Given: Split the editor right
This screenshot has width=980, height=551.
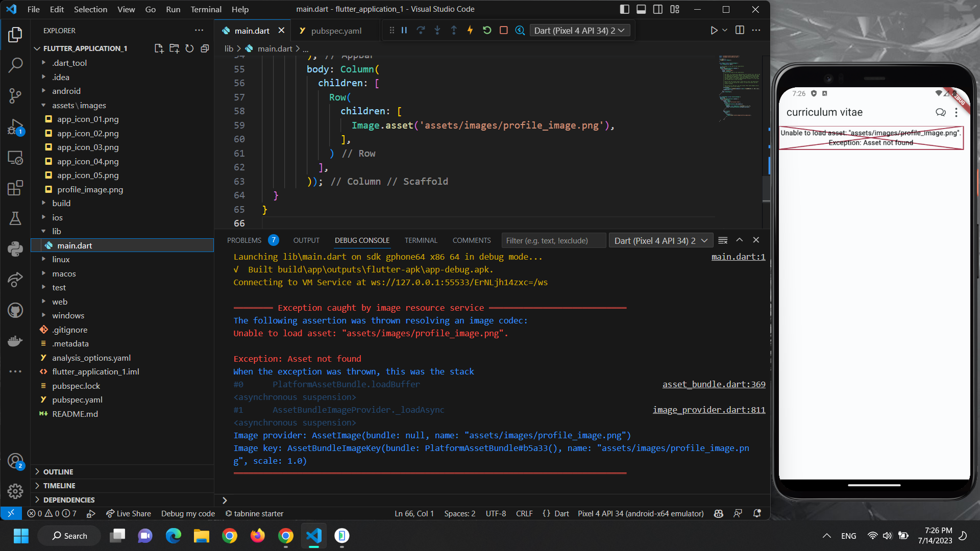Looking at the screenshot, I should (x=740, y=30).
